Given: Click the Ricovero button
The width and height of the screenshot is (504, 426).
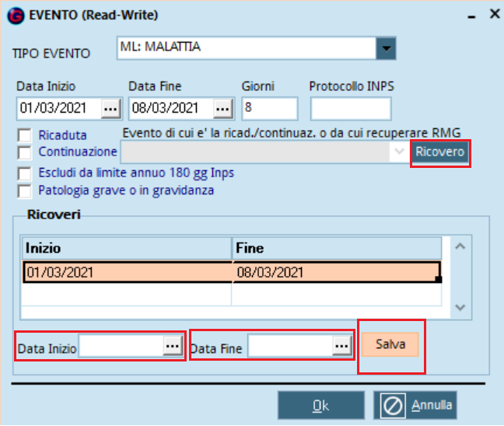Looking at the screenshot, I should tap(439, 152).
